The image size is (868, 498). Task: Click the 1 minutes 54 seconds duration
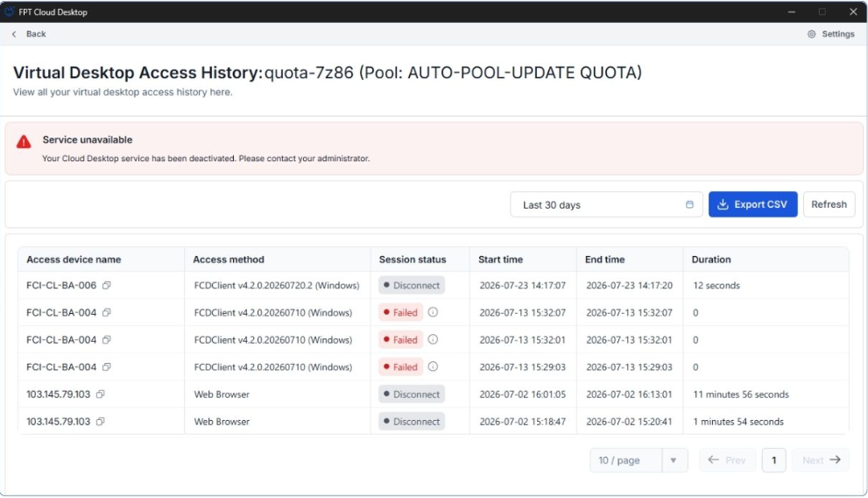pos(737,422)
